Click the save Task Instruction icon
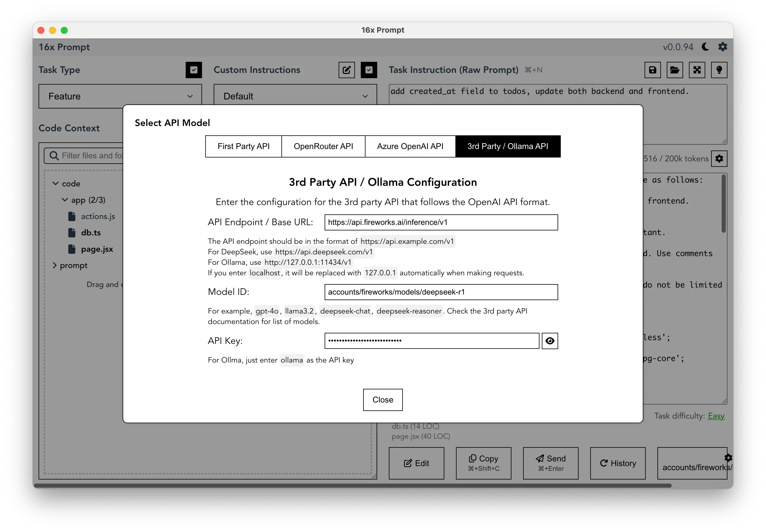Viewport: 766px width, 532px height. [652, 70]
